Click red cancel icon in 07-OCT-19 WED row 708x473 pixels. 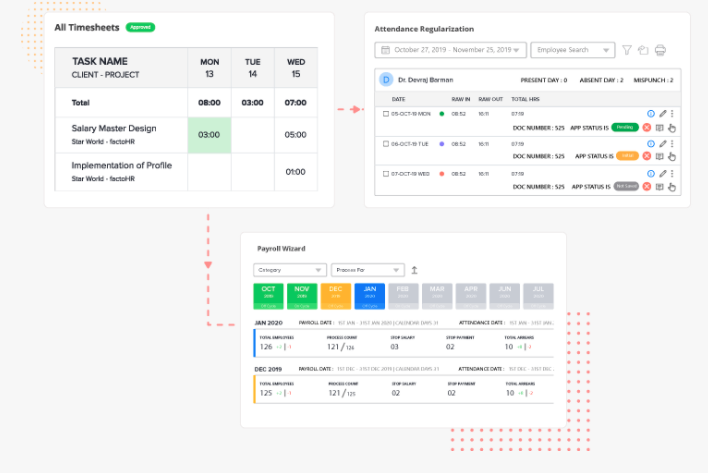(x=647, y=186)
